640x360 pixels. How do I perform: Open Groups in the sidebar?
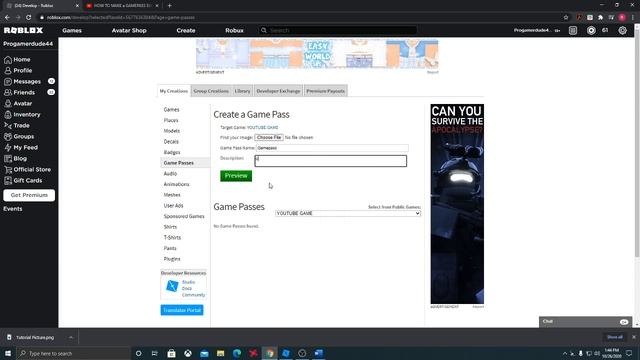[x=19, y=137]
